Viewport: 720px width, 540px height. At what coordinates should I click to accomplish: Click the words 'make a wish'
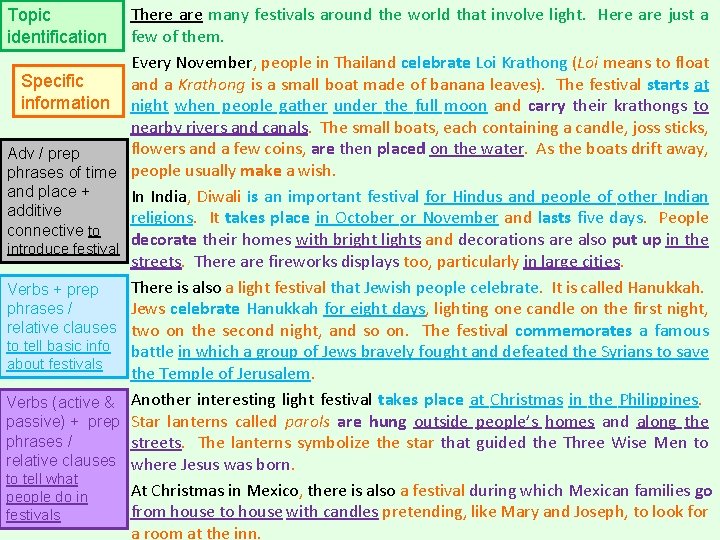click(x=286, y=171)
